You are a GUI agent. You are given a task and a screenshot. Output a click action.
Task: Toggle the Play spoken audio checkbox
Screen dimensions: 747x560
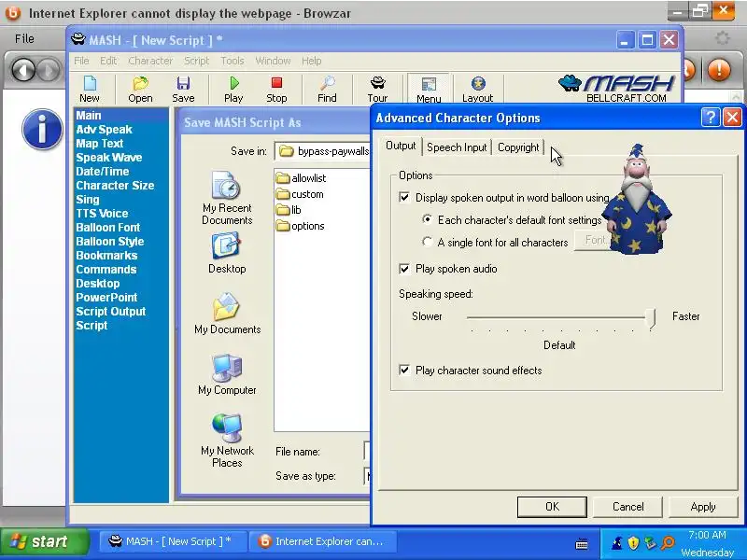(404, 269)
